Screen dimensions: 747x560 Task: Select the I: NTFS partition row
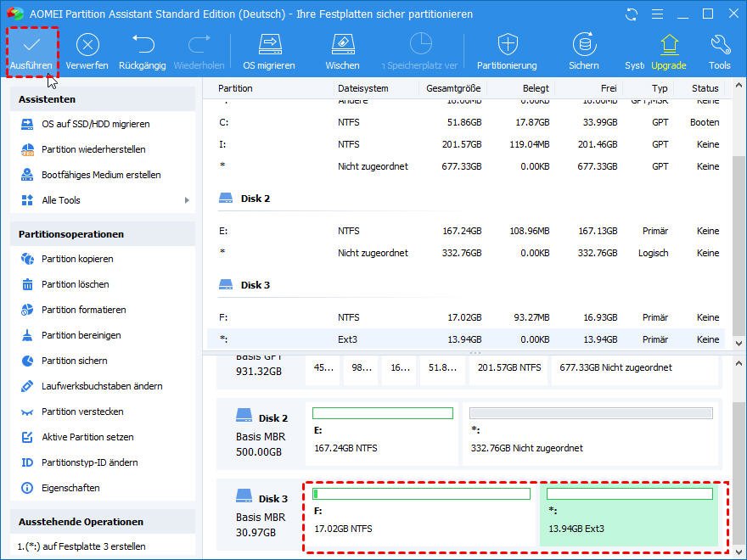click(466, 145)
